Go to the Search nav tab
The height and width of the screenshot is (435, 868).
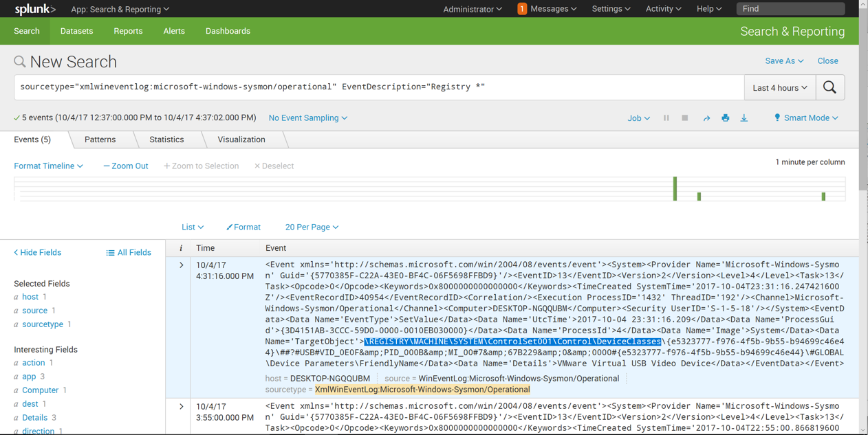27,31
